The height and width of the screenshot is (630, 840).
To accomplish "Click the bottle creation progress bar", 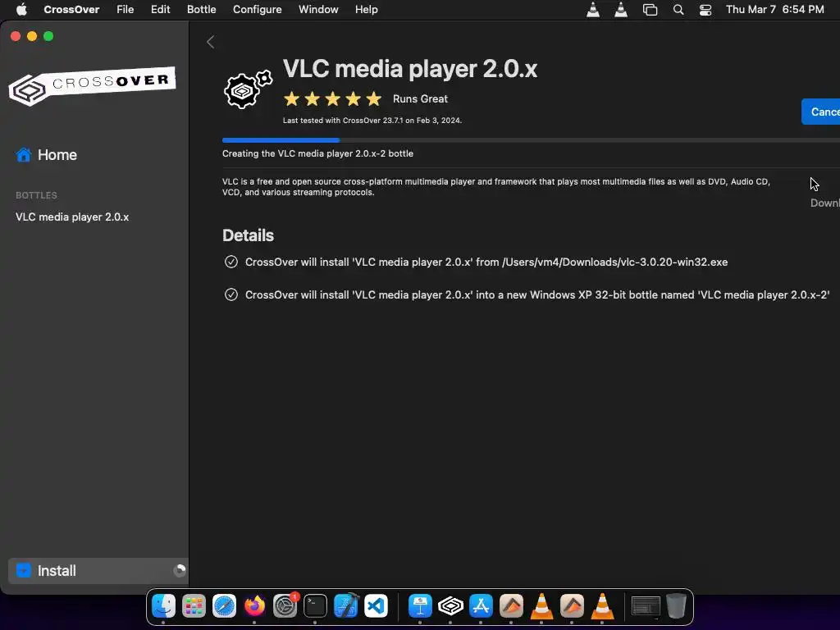I will 531,140.
